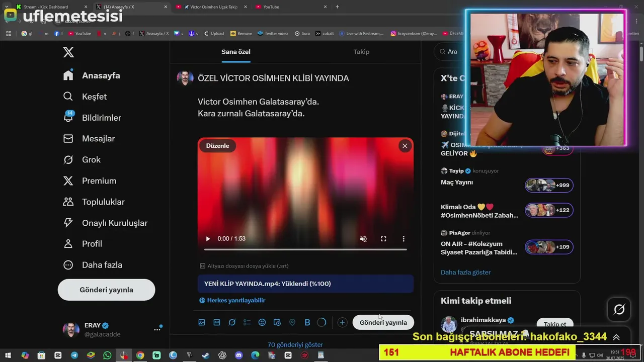Open Discord from taskbar
This screenshot has height=362, width=644.
click(238, 355)
